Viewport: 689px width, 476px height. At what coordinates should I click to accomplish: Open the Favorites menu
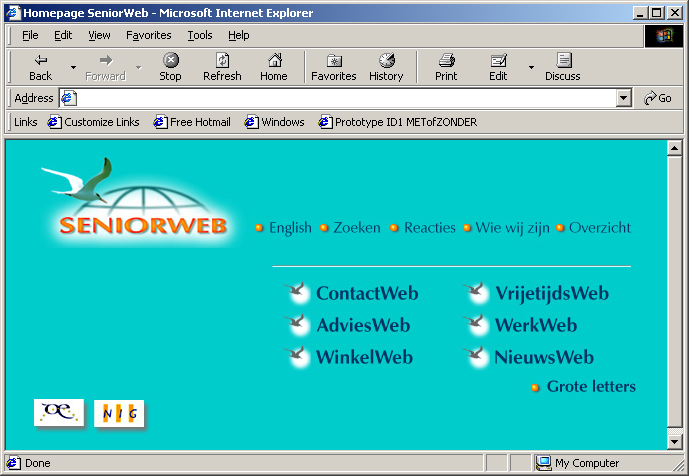coord(149,35)
